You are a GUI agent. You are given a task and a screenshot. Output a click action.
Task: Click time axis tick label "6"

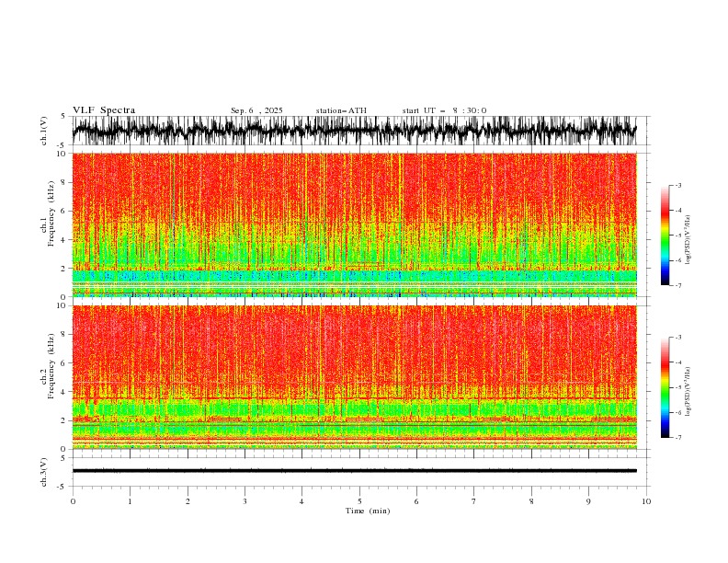[x=416, y=501]
